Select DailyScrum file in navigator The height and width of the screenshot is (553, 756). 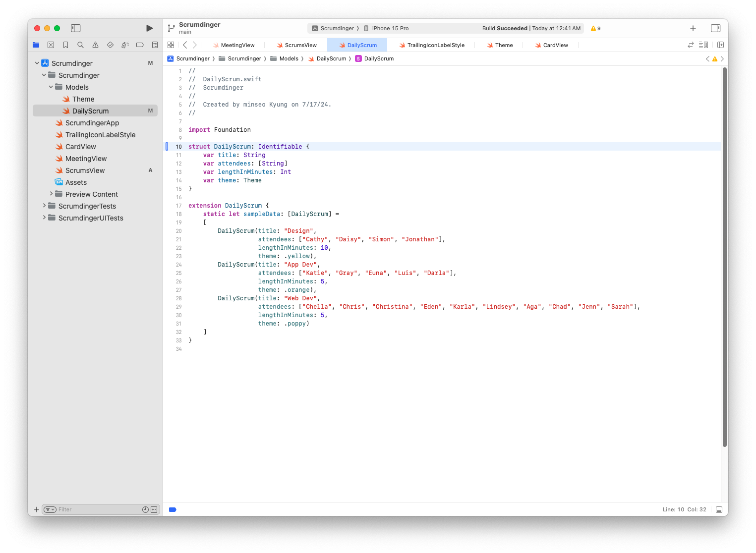95,111
